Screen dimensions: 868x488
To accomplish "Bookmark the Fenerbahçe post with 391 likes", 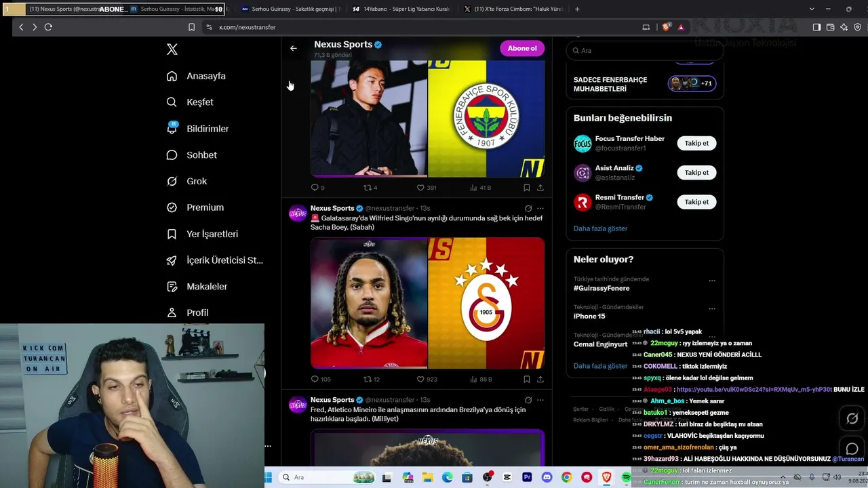I will point(526,188).
